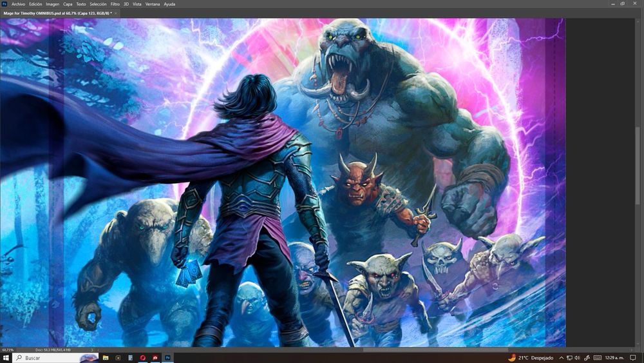Open the Imagen menu

(52, 4)
